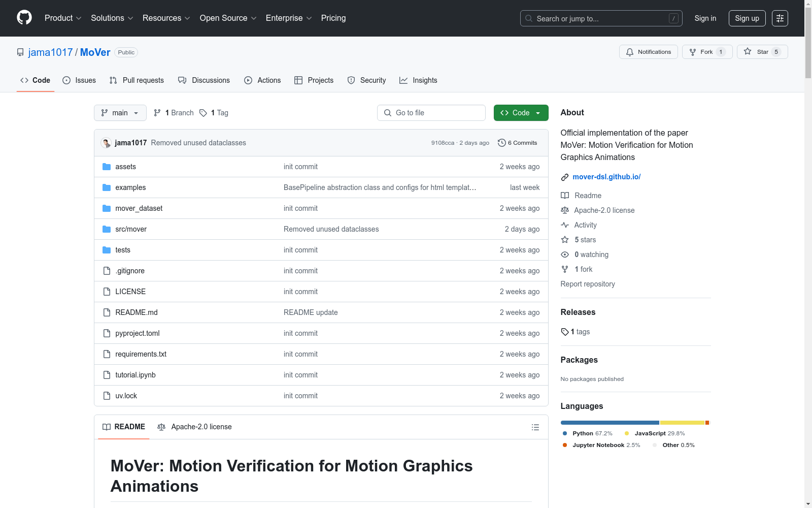Click the .gitignore file icon
This screenshot has width=812, height=508.
(107, 271)
